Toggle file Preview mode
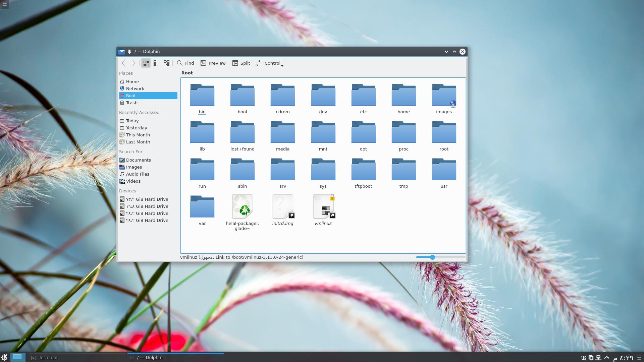 [x=213, y=63]
